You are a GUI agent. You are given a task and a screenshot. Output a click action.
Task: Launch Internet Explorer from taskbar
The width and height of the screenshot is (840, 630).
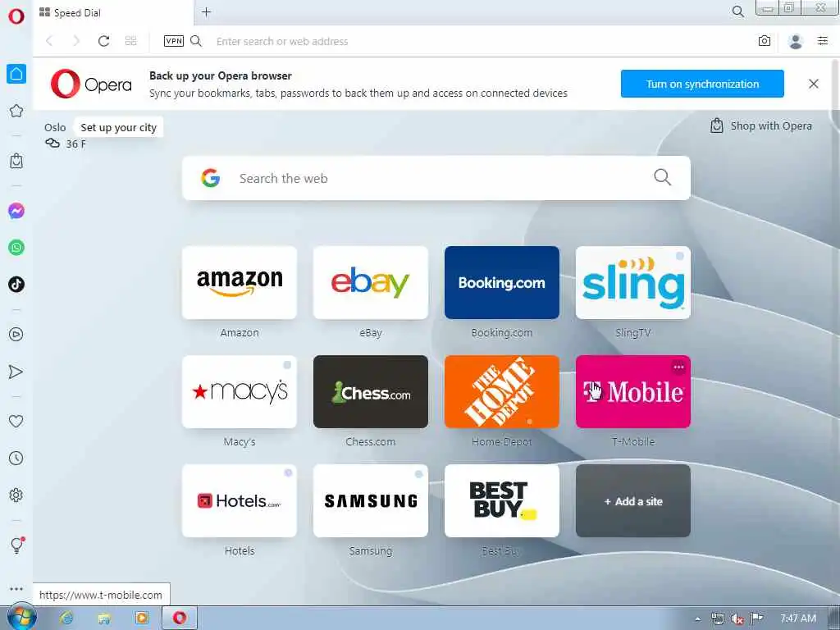click(x=66, y=619)
